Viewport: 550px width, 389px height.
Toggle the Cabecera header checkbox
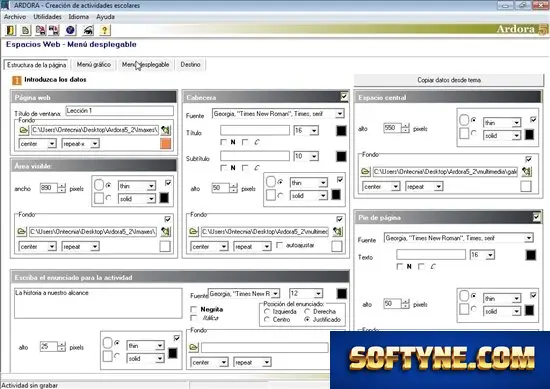[x=344, y=96]
